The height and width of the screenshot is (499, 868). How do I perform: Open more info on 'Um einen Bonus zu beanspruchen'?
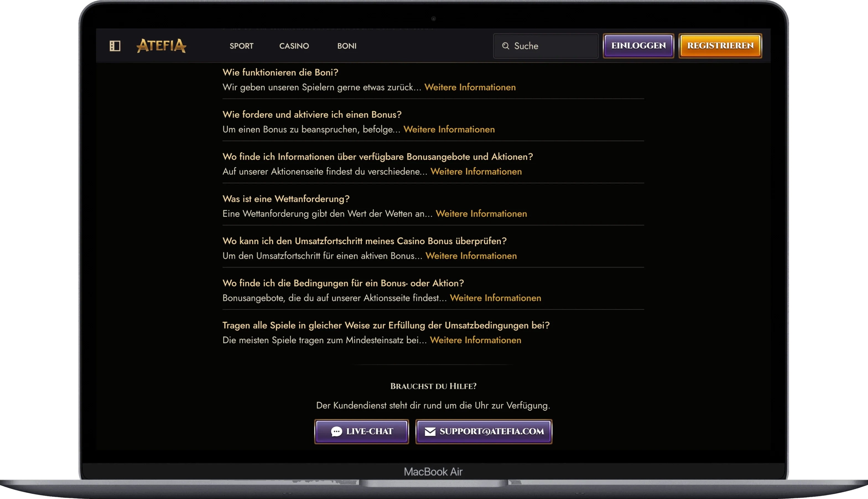[449, 129]
